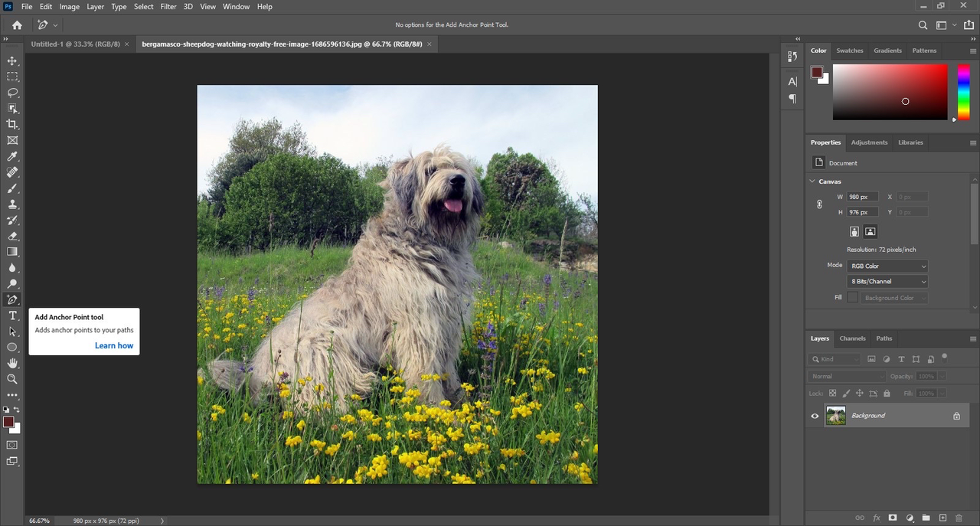The image size is (980, 526).
Task: Click the hue spectrum slider
Action: (x=964, y=92)
